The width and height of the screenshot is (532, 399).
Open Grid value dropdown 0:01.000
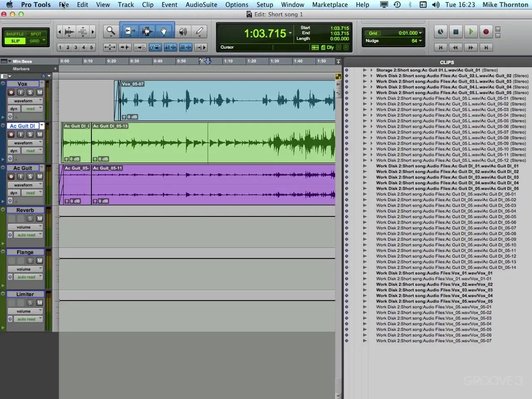[x=421, y=33]
